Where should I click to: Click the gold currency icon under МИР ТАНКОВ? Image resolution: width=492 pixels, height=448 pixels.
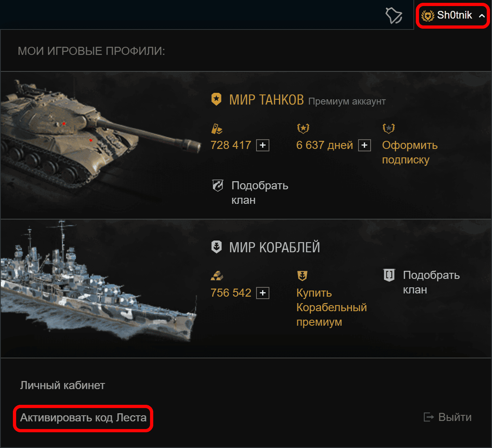pos(217,129)
